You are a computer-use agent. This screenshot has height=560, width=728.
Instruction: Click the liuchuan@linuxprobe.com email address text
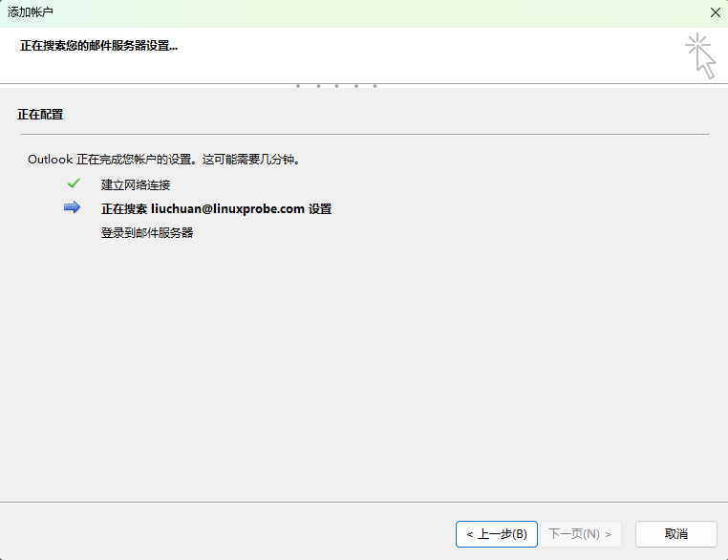227,208
